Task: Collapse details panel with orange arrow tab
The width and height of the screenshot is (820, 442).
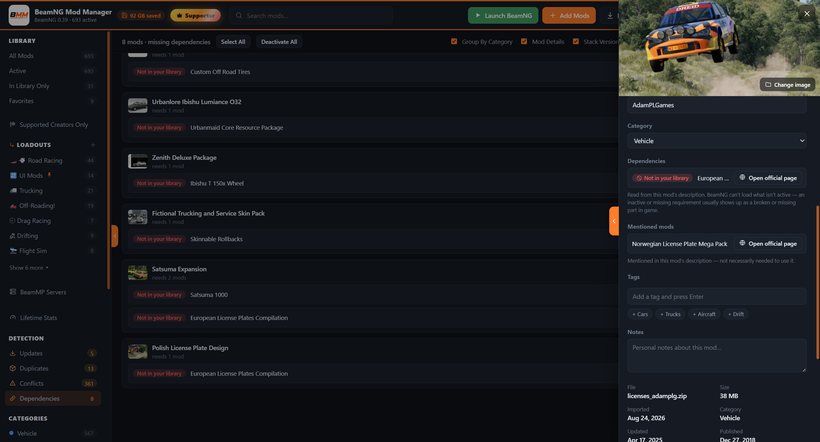Action: pos(614,221)
